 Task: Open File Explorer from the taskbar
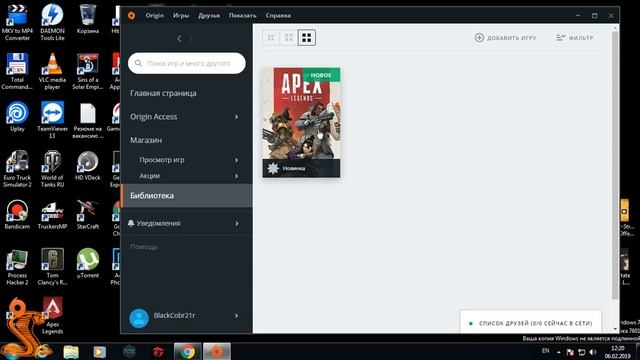71,351
